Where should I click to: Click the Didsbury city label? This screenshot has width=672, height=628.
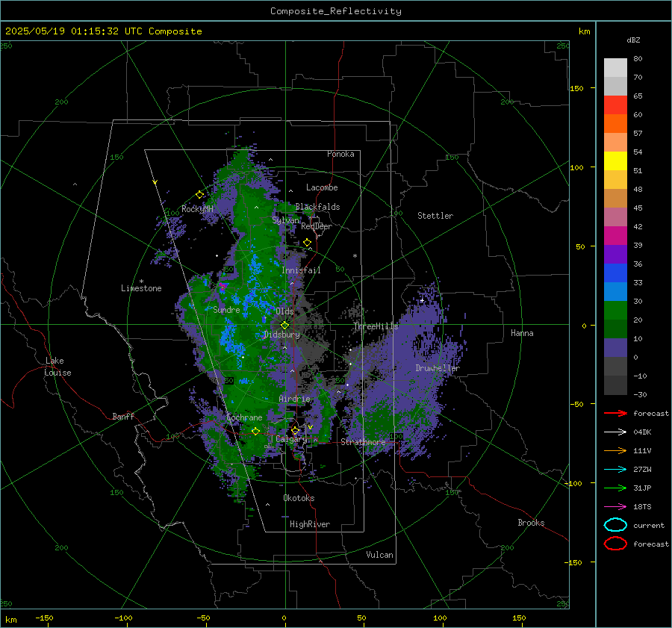pos(281,335)
